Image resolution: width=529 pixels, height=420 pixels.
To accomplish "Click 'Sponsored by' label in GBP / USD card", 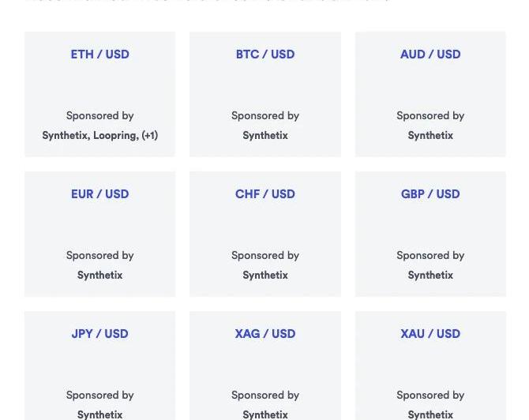I will pos(430,256).
